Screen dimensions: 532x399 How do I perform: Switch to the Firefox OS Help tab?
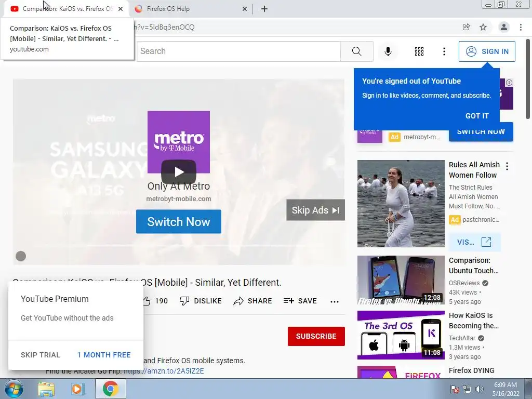pos(191,9)
